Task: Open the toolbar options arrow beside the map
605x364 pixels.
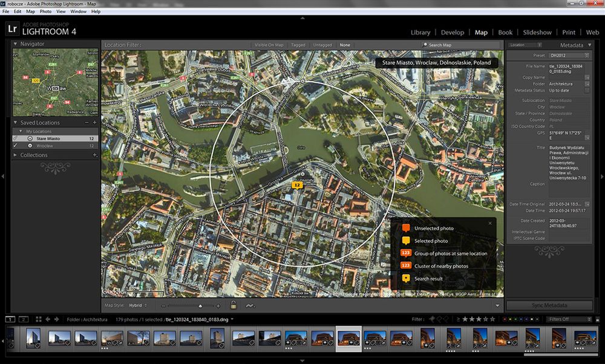Action: [x=497, y=306]
